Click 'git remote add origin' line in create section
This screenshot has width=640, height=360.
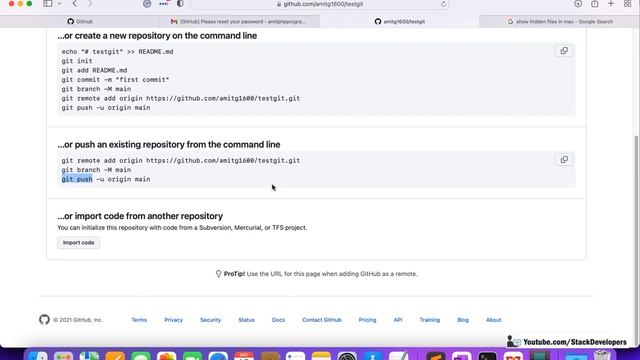tap(181, 99)
